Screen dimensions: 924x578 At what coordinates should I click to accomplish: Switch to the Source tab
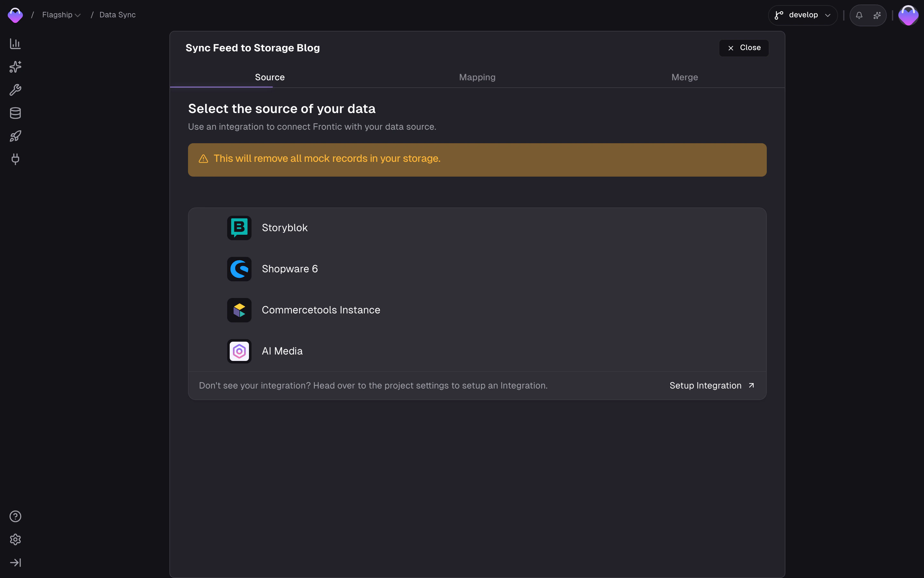pyautogui.click(x=269, y=77)
